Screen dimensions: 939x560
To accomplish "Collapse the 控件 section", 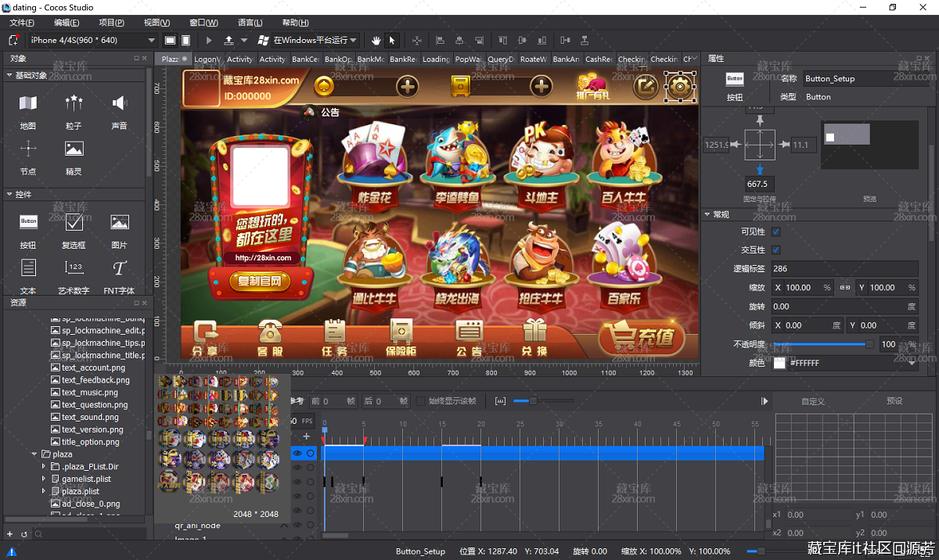I will tap(9, 194).
